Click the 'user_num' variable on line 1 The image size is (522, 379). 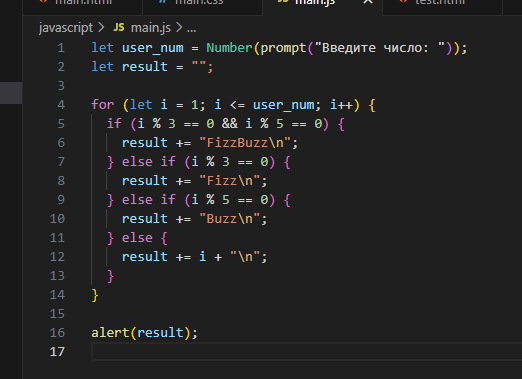coord(153,48)
